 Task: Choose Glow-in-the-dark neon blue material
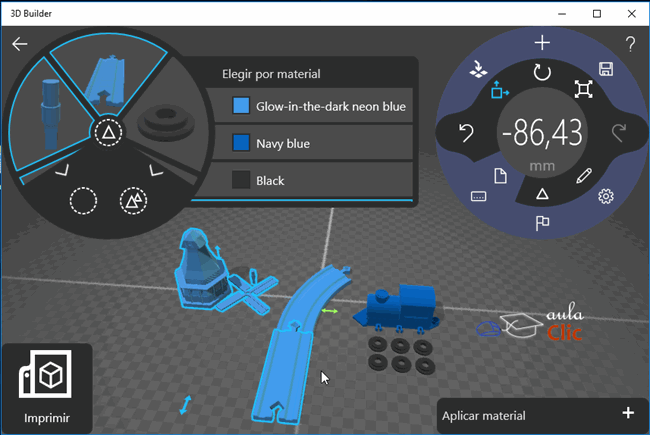click(x=313, y=106)
